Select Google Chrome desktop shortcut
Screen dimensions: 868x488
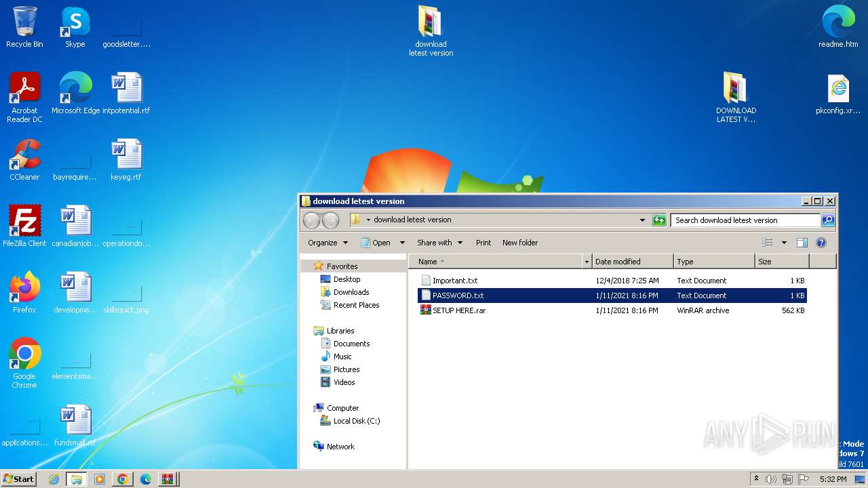pyautogui.click(x=24, y=364)
